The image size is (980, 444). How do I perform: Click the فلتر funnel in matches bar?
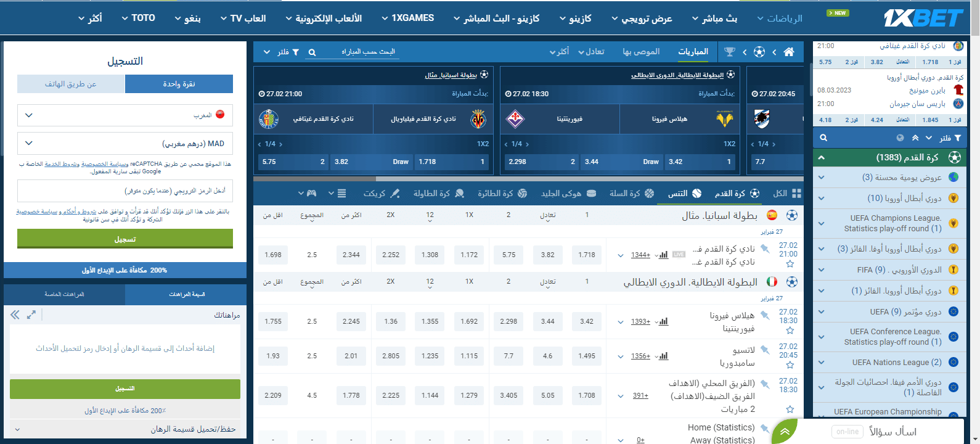[295, 52]
